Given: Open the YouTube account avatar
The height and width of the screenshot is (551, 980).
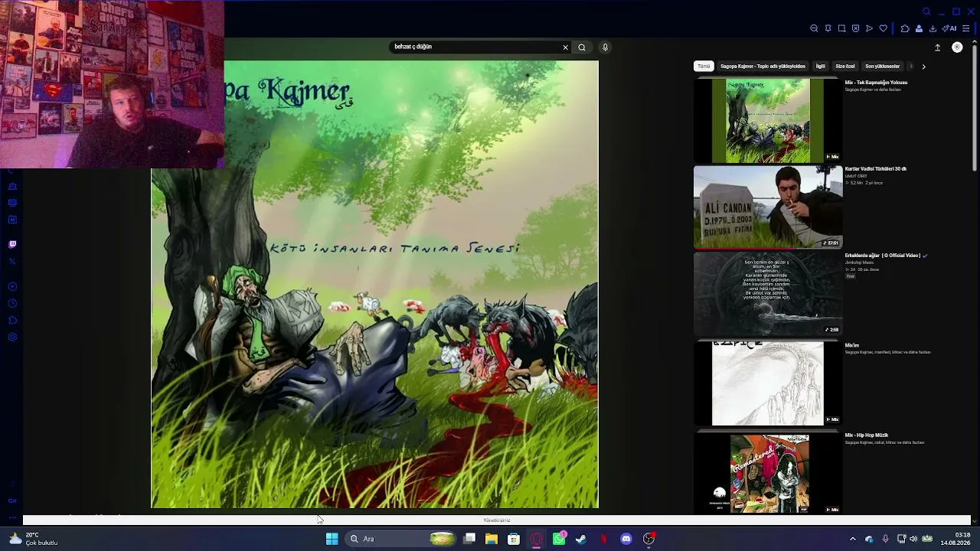Looking at the screenshot, I should (957, 47).
